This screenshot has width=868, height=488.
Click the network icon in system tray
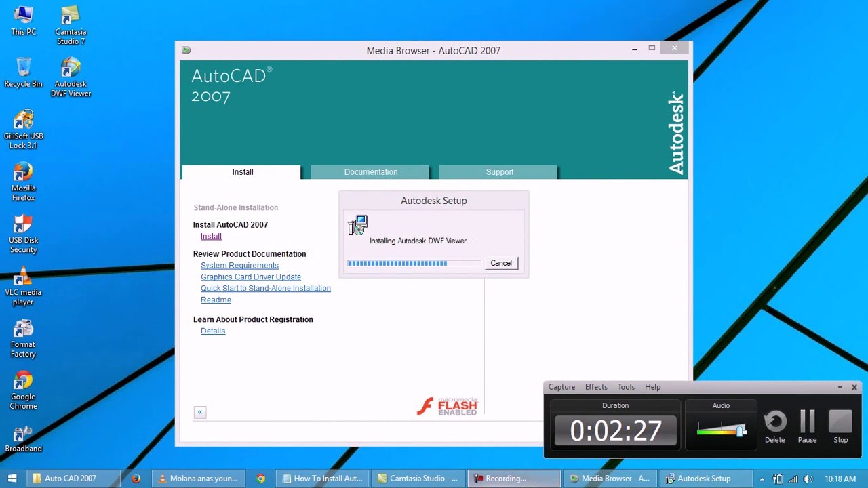793,479
